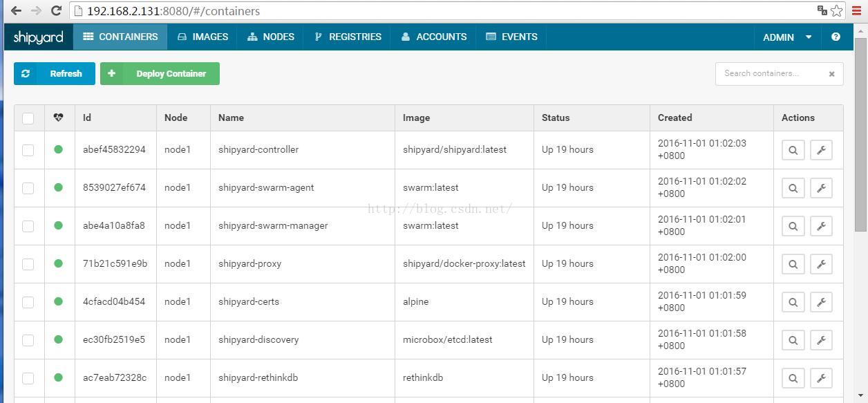
Task: Open wrench actions for shipyard-discovery
Action: pos(821,340)
